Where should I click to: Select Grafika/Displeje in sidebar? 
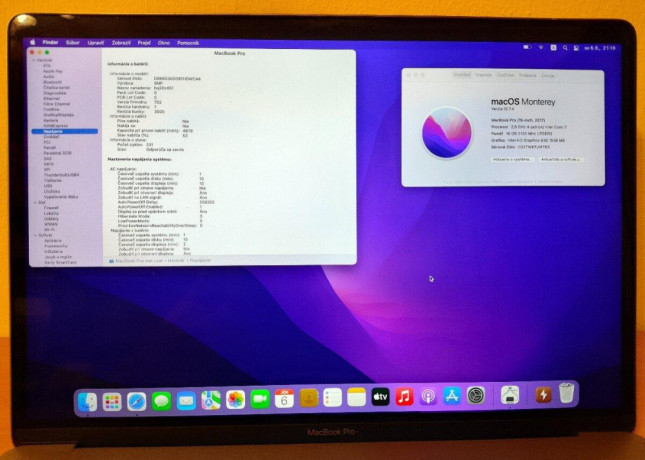[59, 115]
